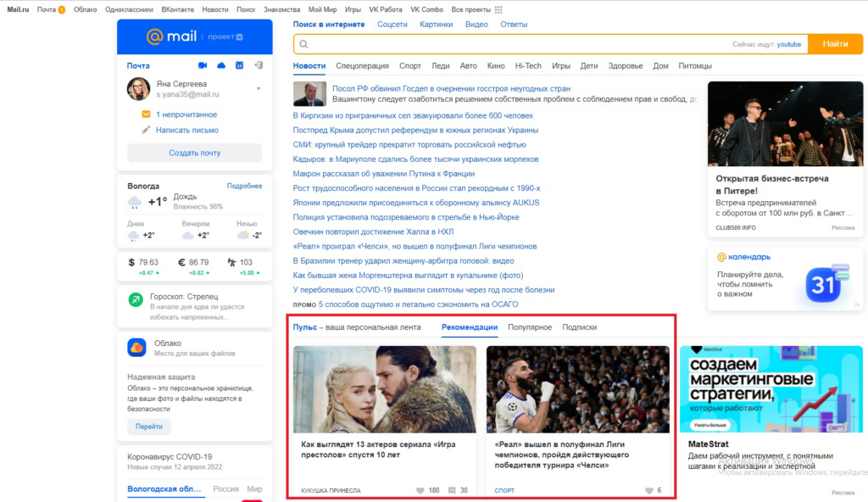Select the Популярное feed tab

click(x=530, y=327)
